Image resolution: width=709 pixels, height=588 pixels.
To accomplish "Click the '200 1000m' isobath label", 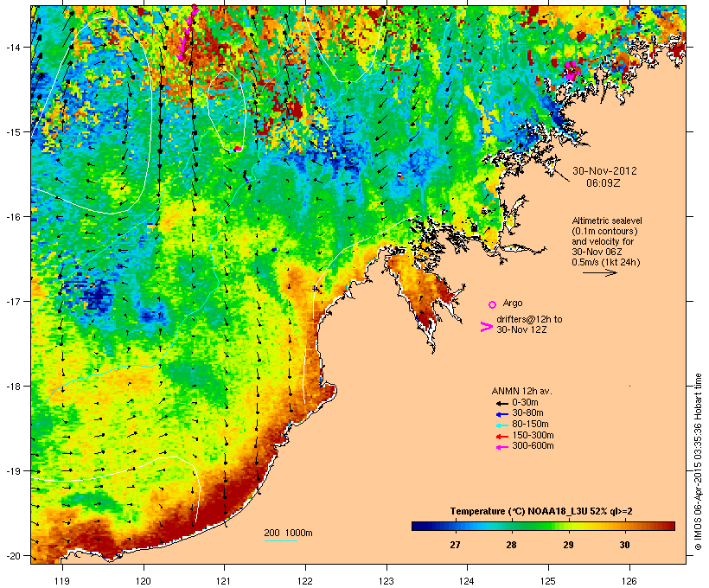I will [x=288, y=533].
